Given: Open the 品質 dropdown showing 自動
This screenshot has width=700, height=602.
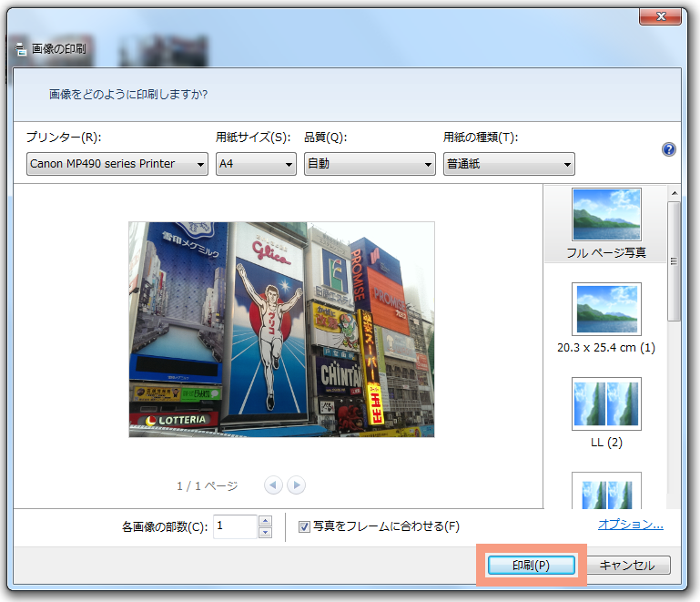Looking at the screenshot, I should (x=370, y=164).
